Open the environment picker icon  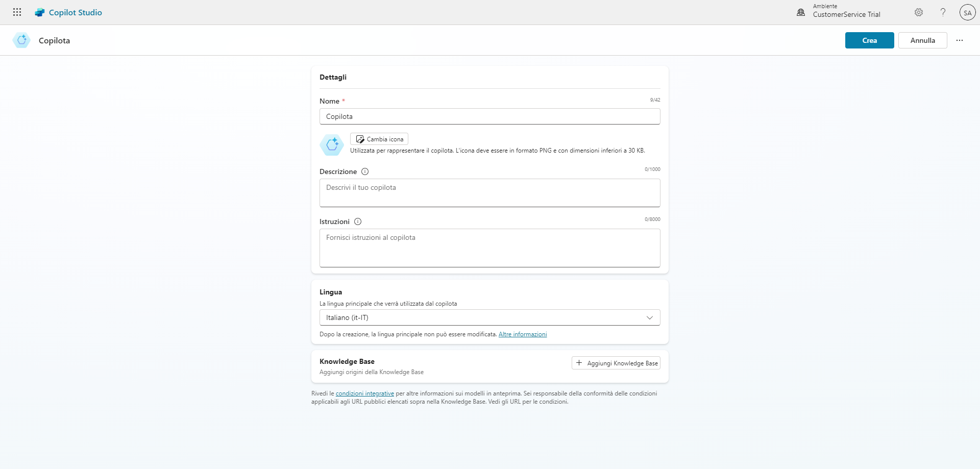[801, 12]
